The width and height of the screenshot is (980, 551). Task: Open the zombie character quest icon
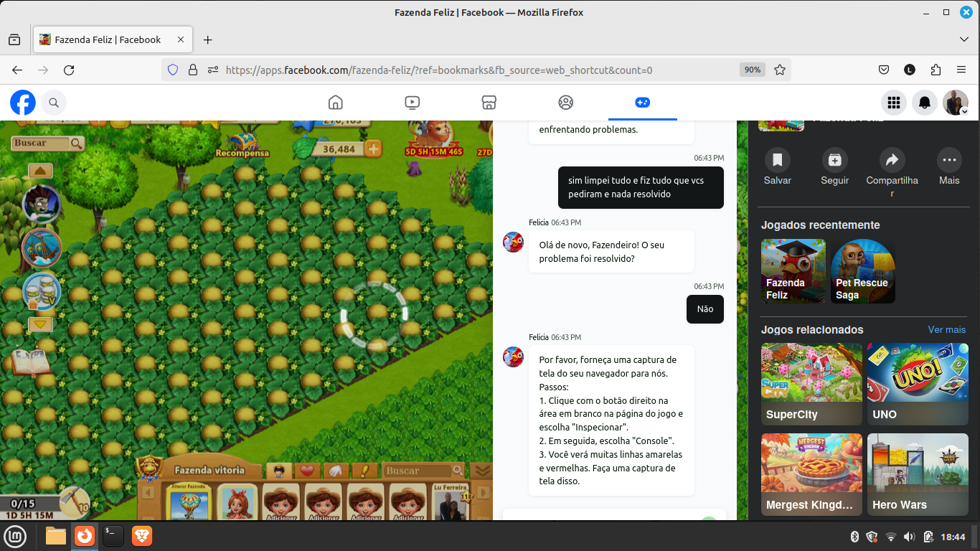[42, 204]
